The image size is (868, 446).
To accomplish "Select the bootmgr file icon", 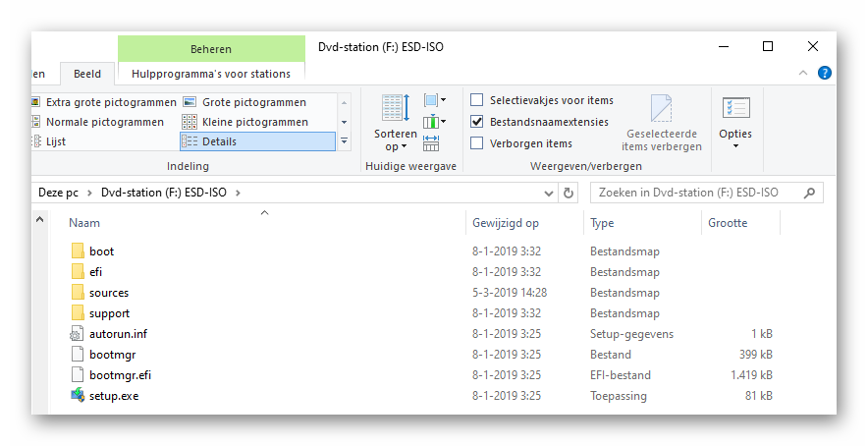I will (x=78, y=354).
